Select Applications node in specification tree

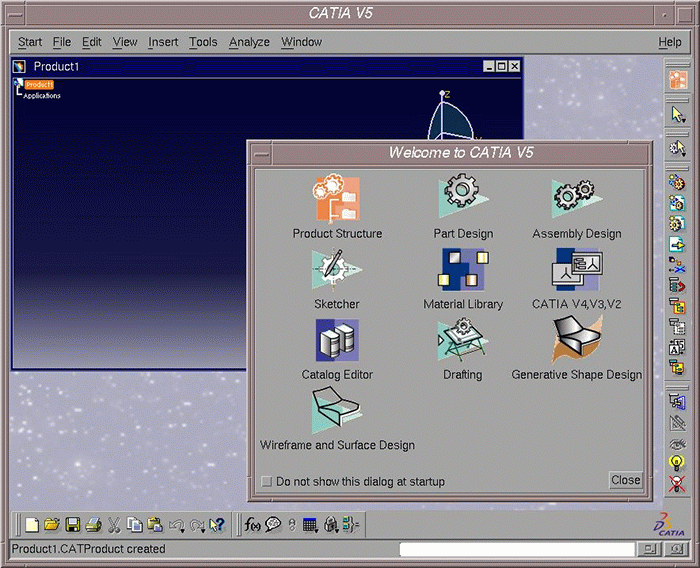[42, 96]
